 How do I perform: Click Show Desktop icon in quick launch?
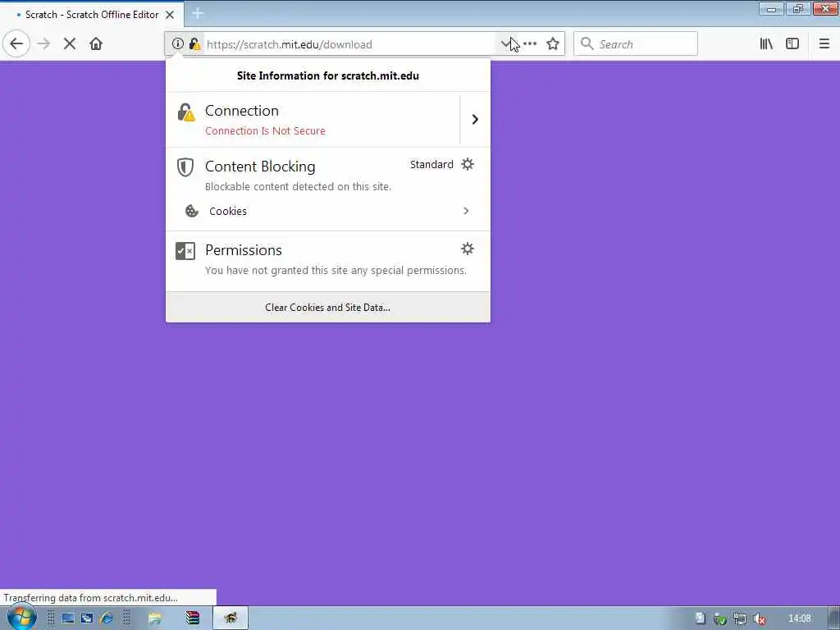tap(68, 619)
